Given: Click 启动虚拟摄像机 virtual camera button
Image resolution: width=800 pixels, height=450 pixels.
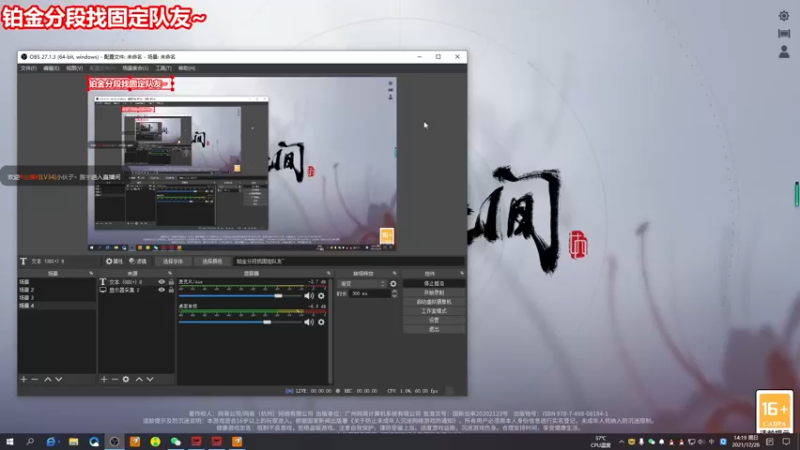Looking at the screenshot, I should click(x=434, y=302).
